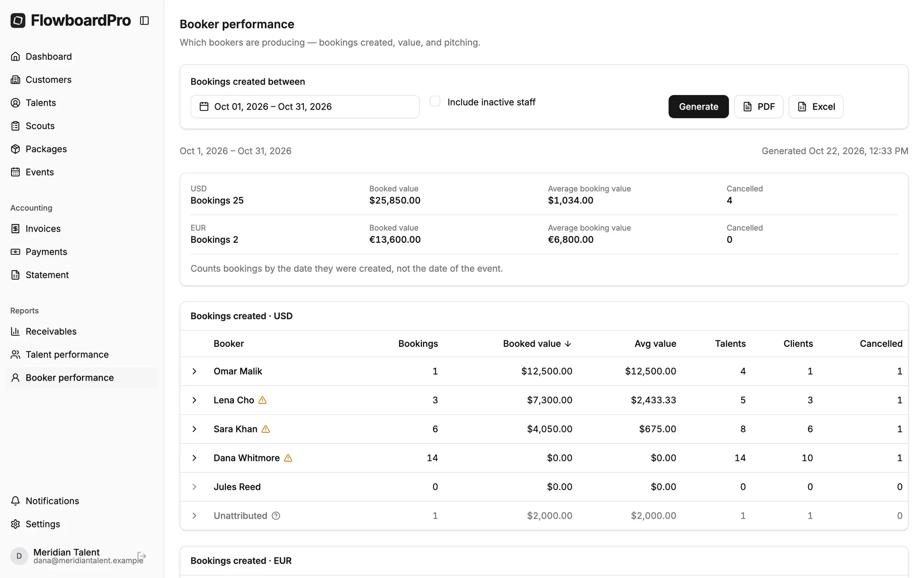Viewport: 924px width, 578px height.
Task: Export report as PDF
Action: click(x=759, y=107)
